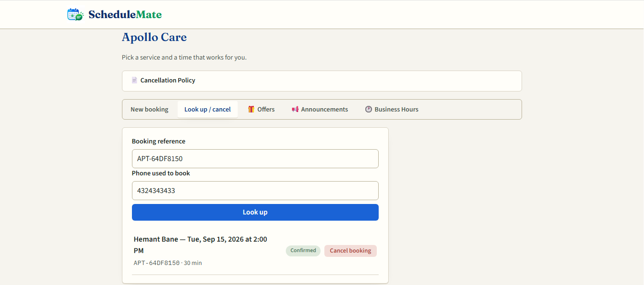644x285 pixels.
Task: Click the Cancellation Policy document icon
Action: coord(134,80)
